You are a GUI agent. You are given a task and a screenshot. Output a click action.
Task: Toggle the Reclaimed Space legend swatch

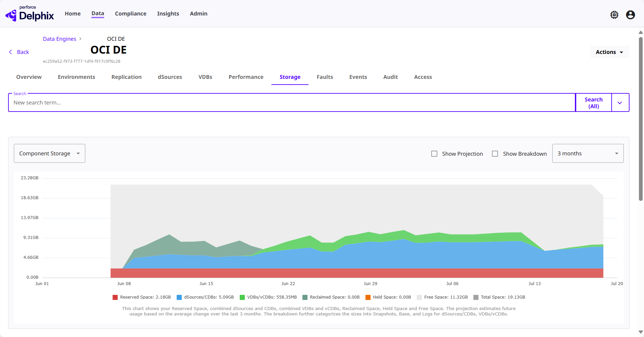(x=305, y=297)
